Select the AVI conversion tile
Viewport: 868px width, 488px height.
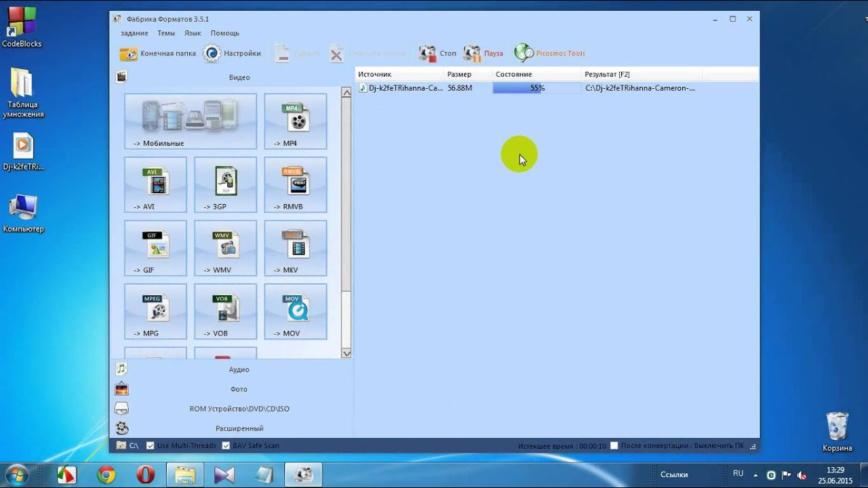point(155,184)
